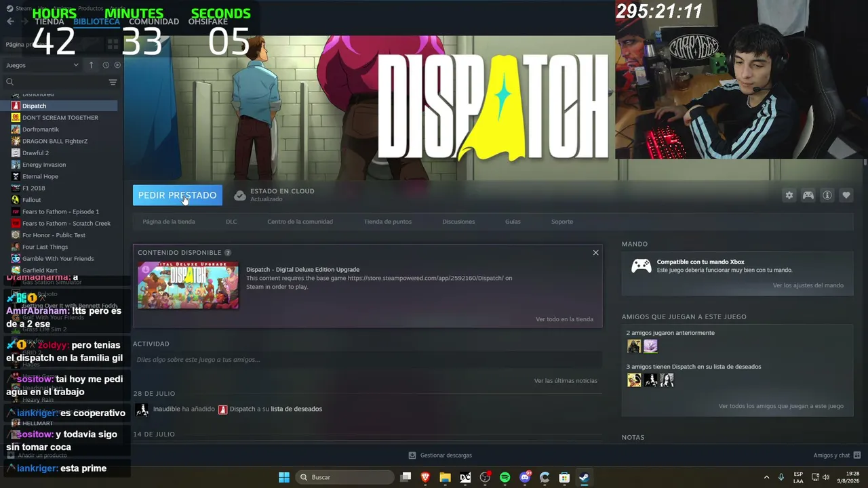The width and height of the screenshot is (868, 488).
Task: Show recent games clock icon
Action: coord(106,65)
